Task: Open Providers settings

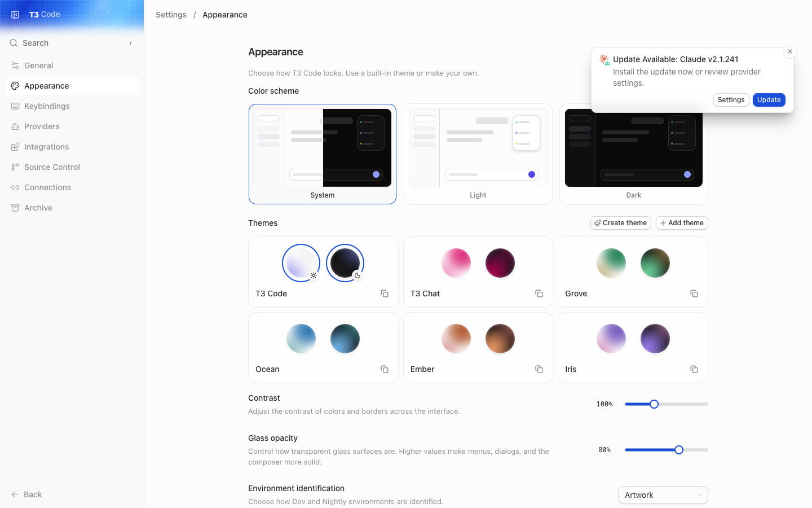Action: [x=72, y=126]
